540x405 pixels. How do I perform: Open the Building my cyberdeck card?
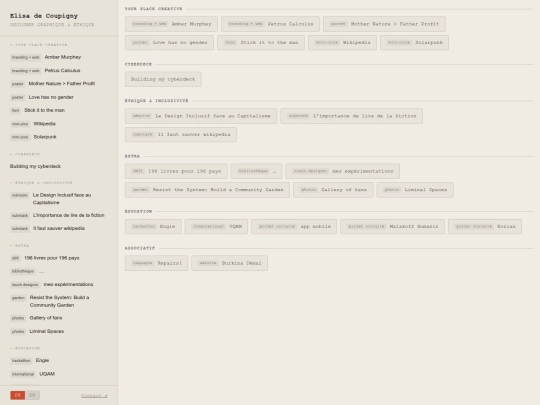point(163,79)
